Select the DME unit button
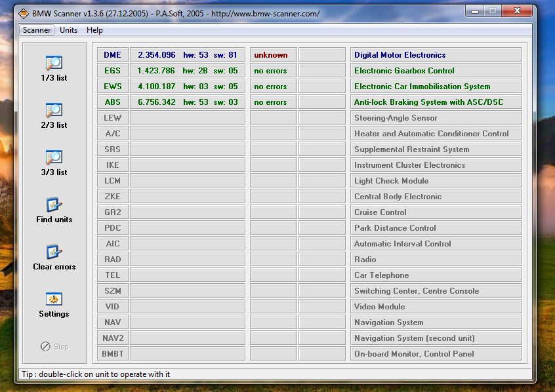This screenshot has width=555, height=392. pos(113,55)
